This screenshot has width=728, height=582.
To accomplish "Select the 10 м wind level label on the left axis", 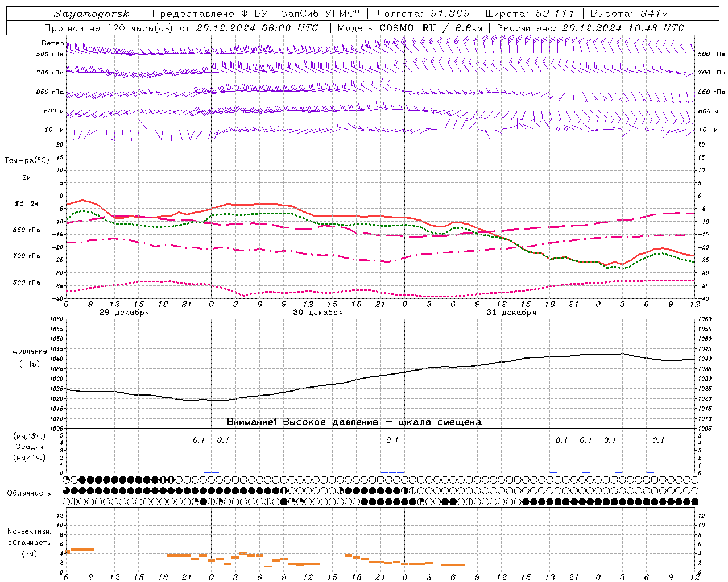I will pyautogui.click(x=55, y=130).
